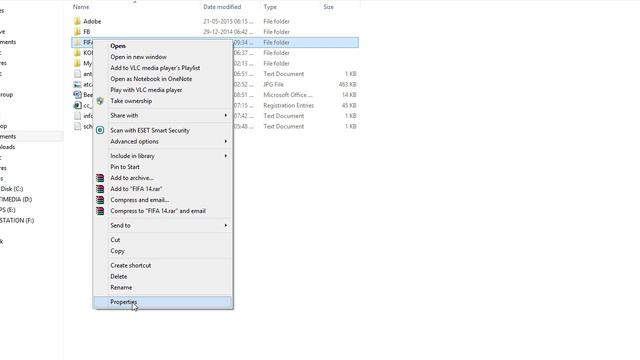Click the Adobe folder icon
The image size is (640, 360).
pos(77,21)
